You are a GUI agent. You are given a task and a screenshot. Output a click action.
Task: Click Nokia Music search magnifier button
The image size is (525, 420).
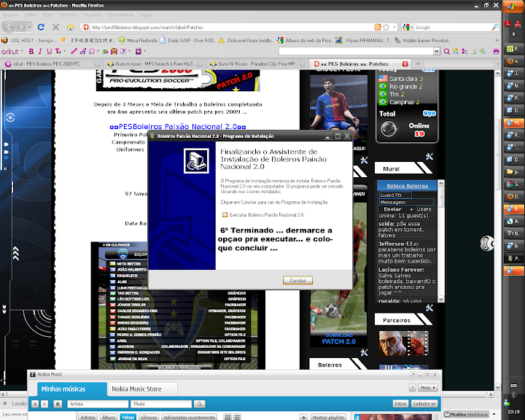click(200, 404)
